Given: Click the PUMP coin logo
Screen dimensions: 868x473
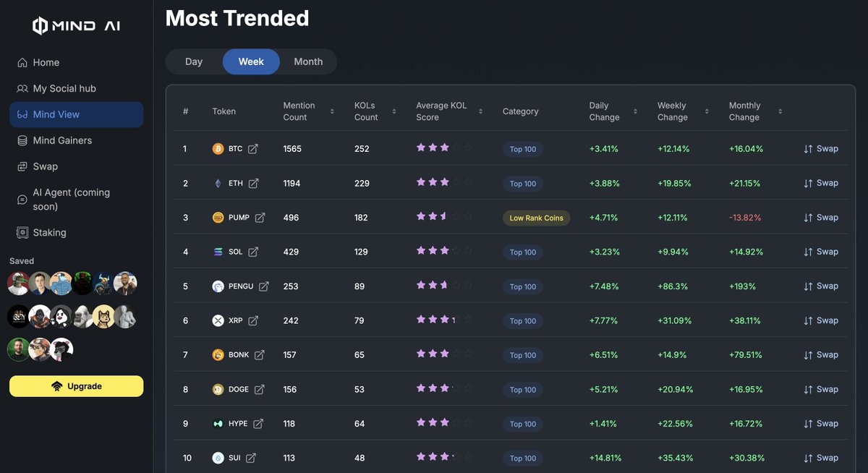Looking at the screenshot, I should [218, 218].
